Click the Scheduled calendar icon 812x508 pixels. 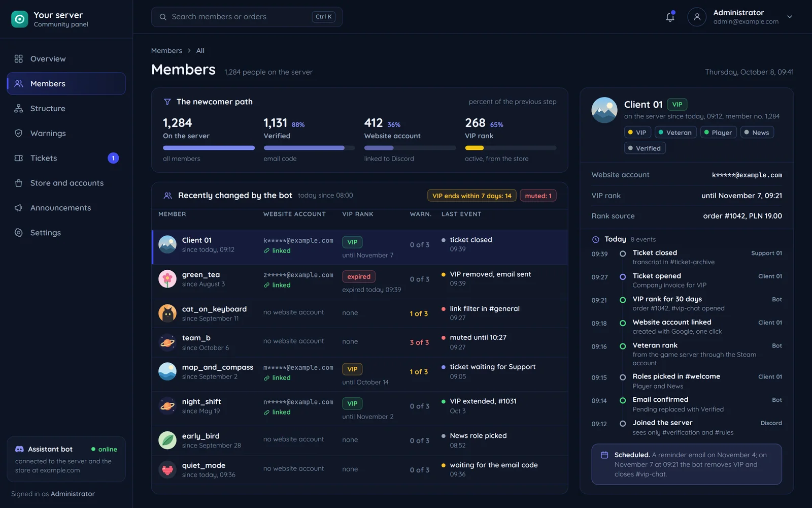[604, 455]
